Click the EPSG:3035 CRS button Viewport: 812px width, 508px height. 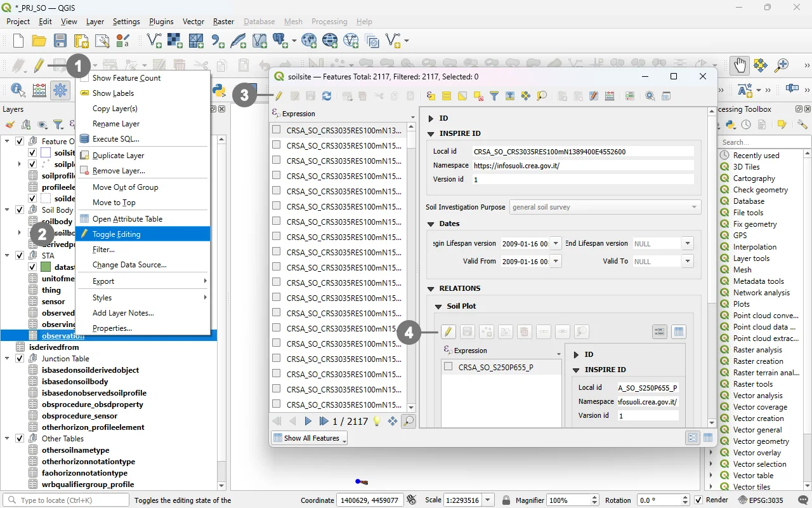tap(760, 500)
